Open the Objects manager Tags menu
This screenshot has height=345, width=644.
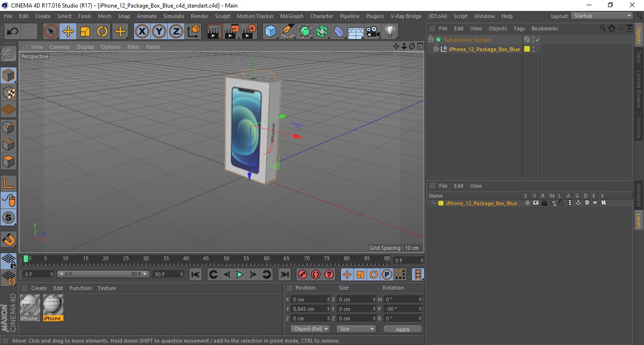(x=519, y=28)
